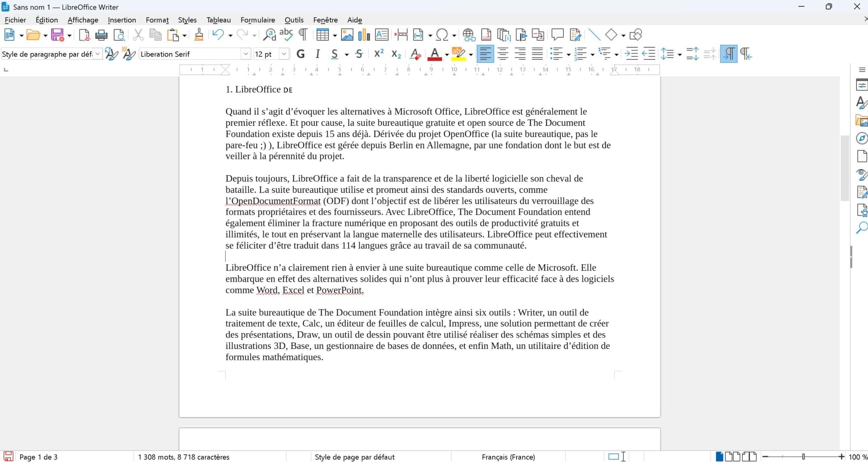Insert a comment
Viewport: 868px width, 462px height.
point(557,35)
